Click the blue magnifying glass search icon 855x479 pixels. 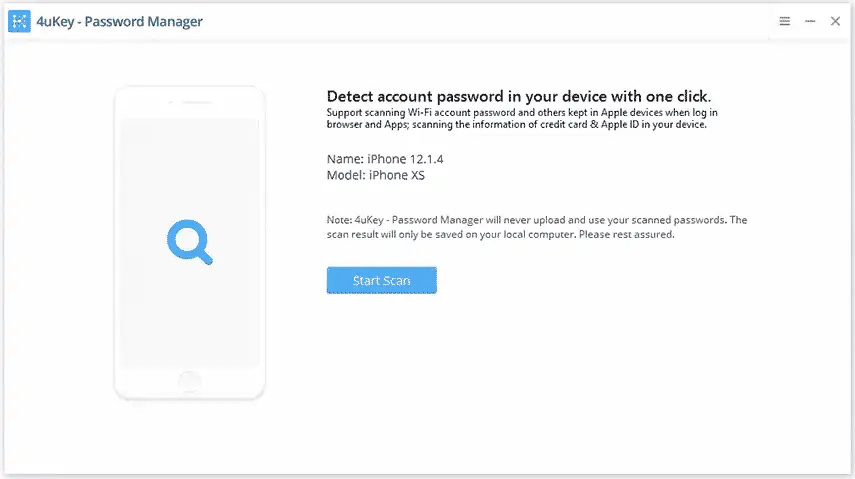[x=190, y=242]
